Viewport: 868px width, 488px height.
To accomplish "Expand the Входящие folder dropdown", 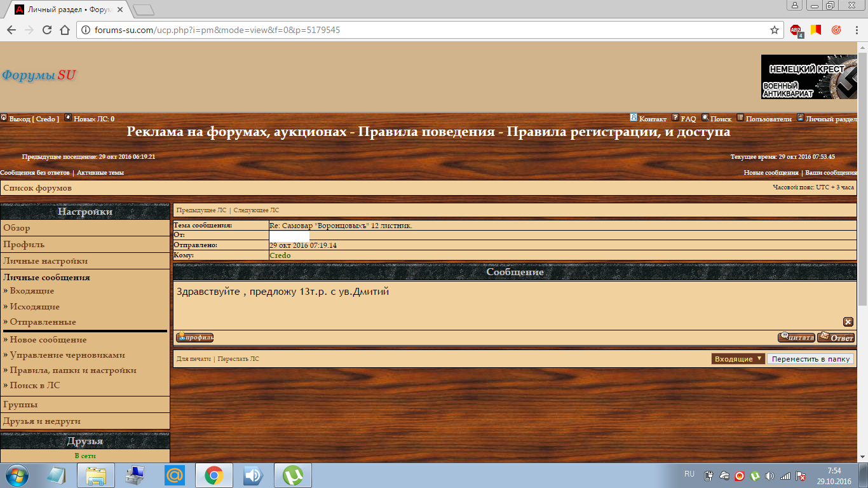I will 738,359.
